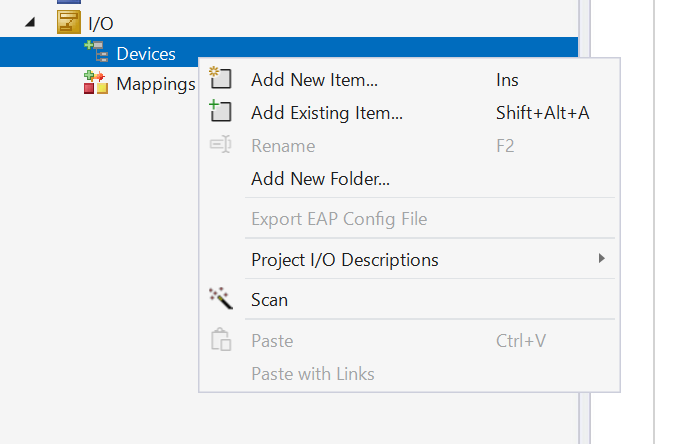Select the I/O tree label

(x=101, y=23)
